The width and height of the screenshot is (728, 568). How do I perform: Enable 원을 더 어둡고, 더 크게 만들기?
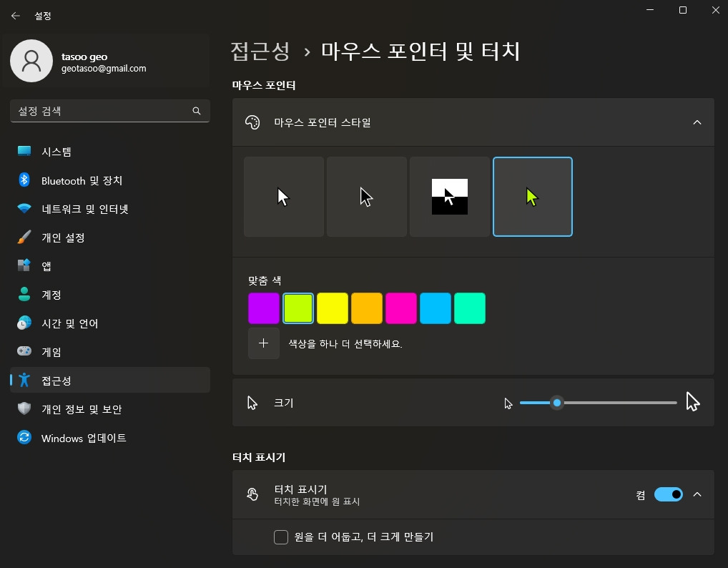(x=281, y=537)
